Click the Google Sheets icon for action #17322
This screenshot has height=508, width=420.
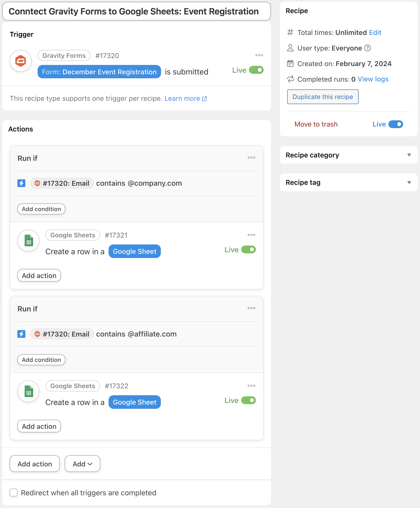(x=28, y=391)
